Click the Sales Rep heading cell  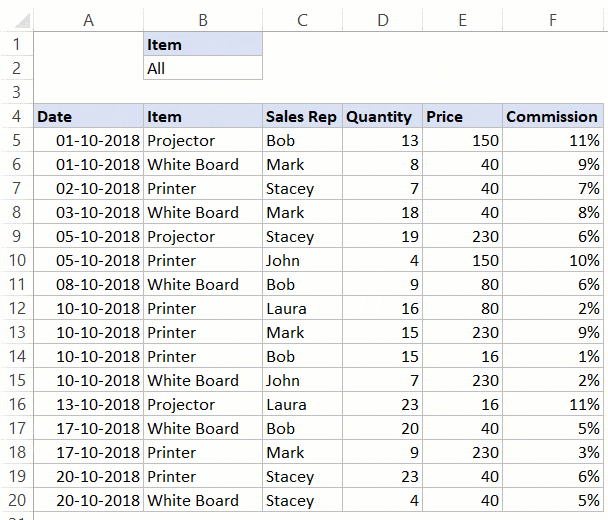coord(302,116)
